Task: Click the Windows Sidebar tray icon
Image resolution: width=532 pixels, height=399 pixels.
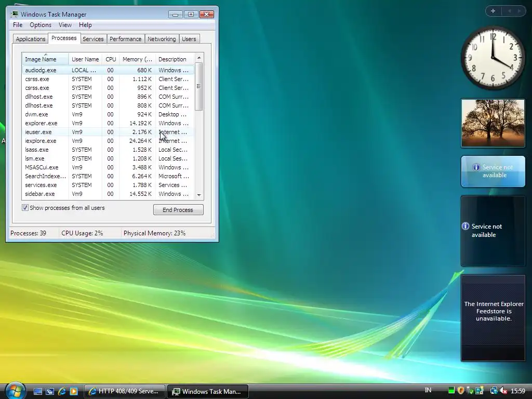Action: click(x=480, y=391)
